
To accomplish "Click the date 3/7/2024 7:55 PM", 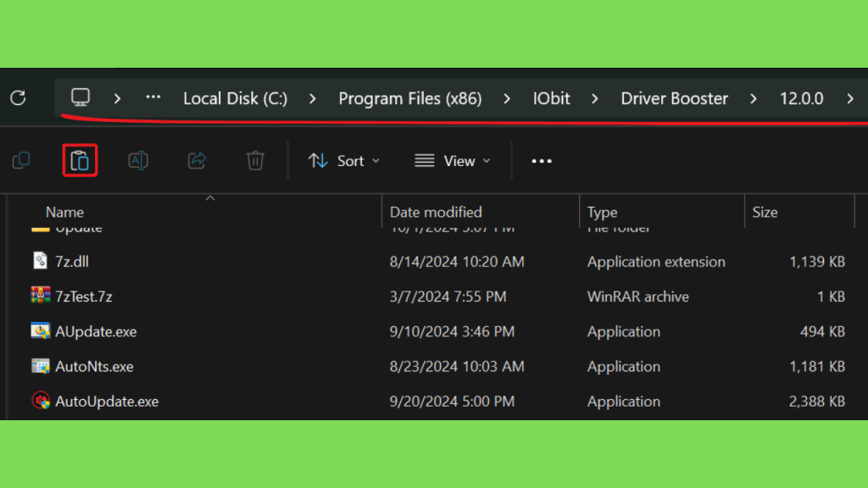I will click(448, 297).
